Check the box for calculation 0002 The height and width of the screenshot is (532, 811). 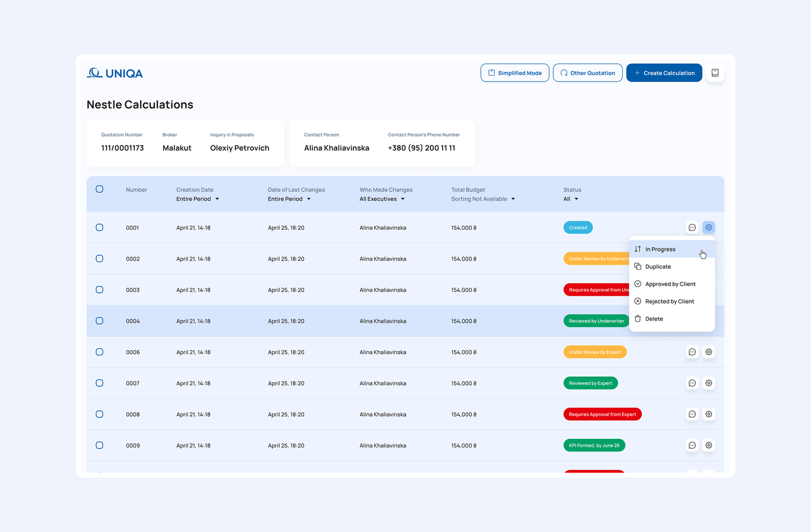(100, 259)
